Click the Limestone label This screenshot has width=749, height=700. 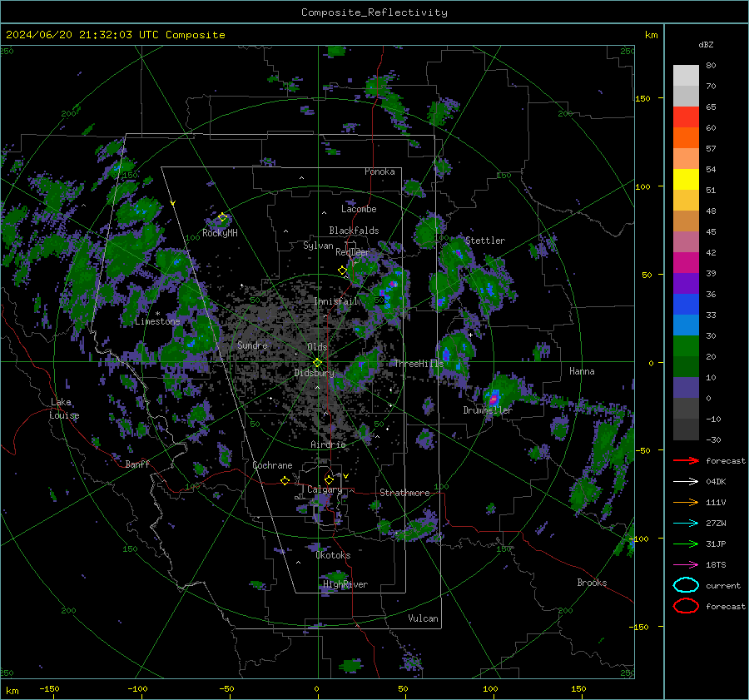(157, 321)
